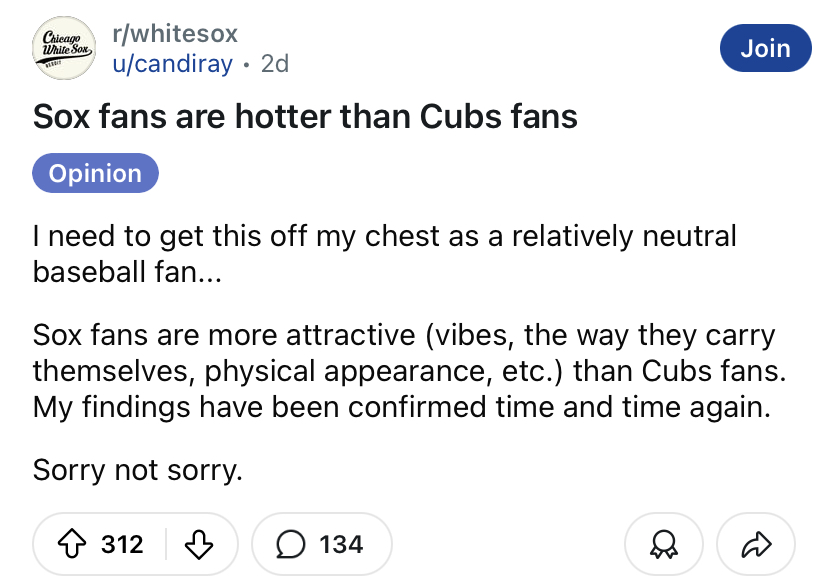This screenshot has height=582, width=828.
Task: Share the post with the curved arrow icon
Action: [x=756, y=544]
